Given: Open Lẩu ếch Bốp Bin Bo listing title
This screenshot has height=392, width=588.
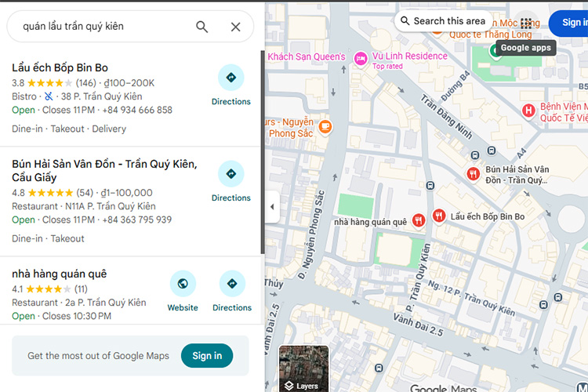Looking at the screenshot, I should (60, 68).
